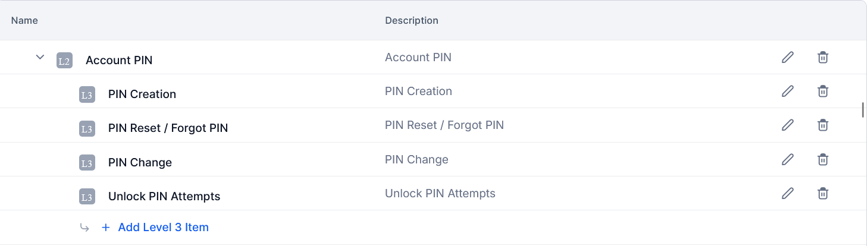Screen dimensions: 868x246
Task: Click the vertical scrollbar thumb on right edge
Action: pyautogui.click(x=863, y=111)
